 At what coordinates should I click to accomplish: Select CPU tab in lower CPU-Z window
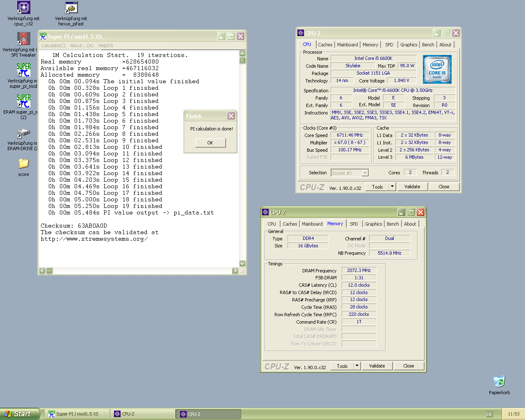coord(272,224)
